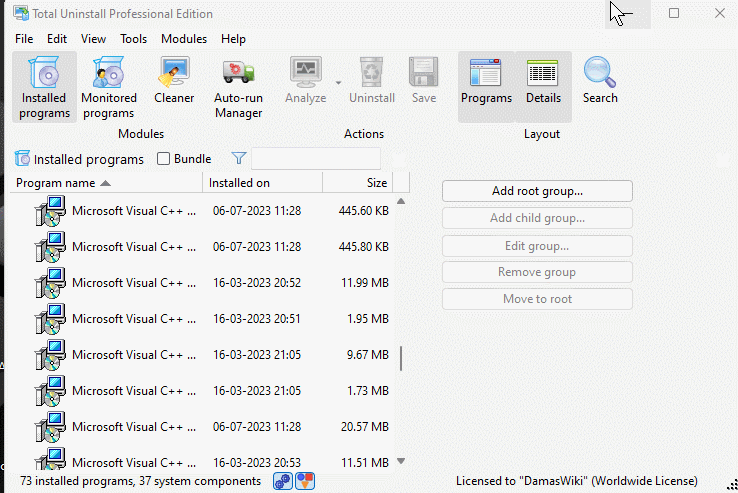The image size is (738, 493).
Task: Select icon of the 20.57 MB Visual C++ entry
Action: [x=50, y=427]
